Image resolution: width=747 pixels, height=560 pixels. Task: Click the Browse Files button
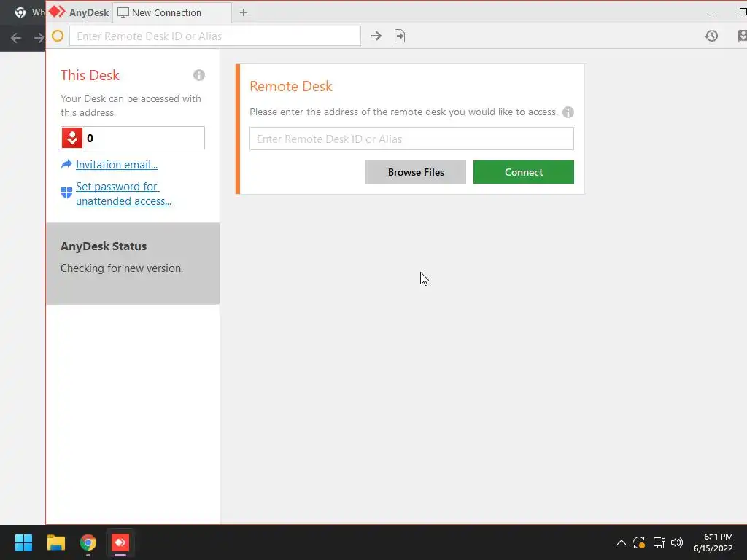click(x=415, y=172)
